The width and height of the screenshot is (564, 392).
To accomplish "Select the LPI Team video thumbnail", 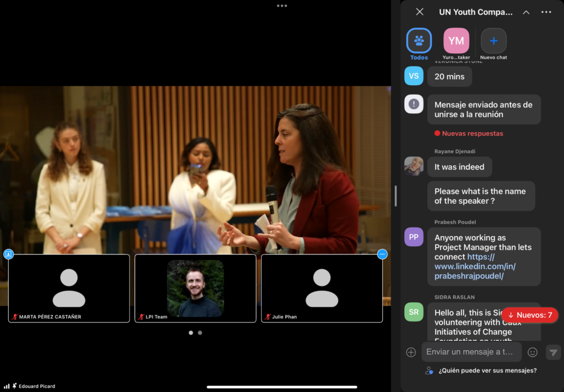I will click(x=196, y=288).
